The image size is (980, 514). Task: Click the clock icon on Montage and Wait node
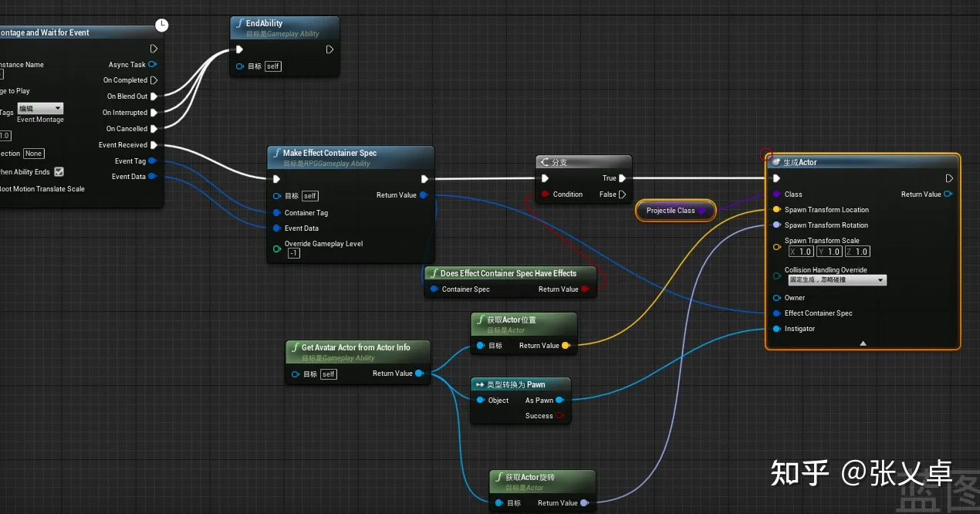(161, 25)
